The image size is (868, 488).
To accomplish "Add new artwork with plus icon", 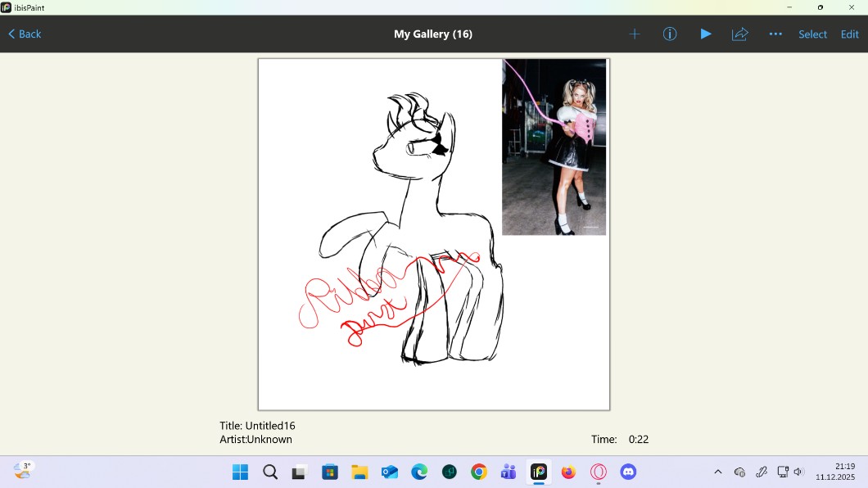I will point(635,34).
